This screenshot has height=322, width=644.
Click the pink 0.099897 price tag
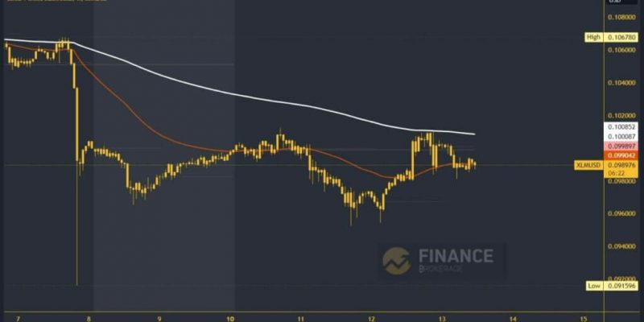tap(621, 146)
